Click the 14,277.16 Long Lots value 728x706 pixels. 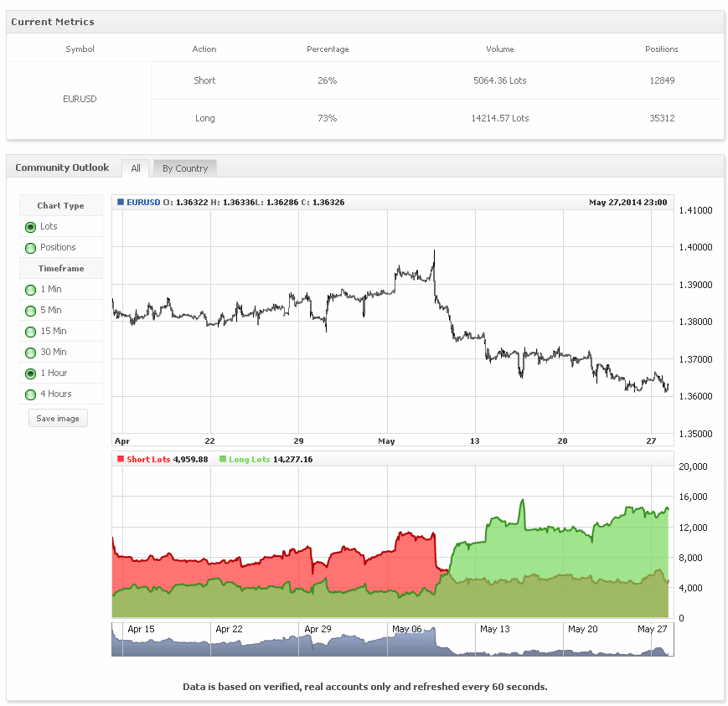pyautogui.click(x=293, y=460)
